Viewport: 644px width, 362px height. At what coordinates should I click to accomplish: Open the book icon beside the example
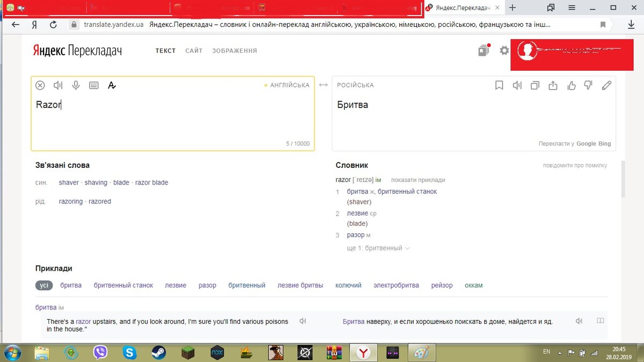pos(600,321)
